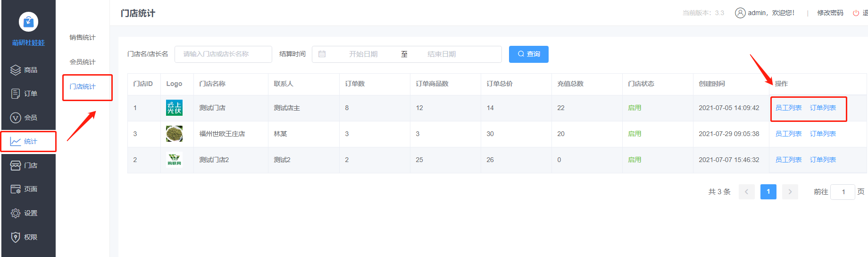
Task: Focus the 门店名/店长名 search input
Action: (223, 54)
